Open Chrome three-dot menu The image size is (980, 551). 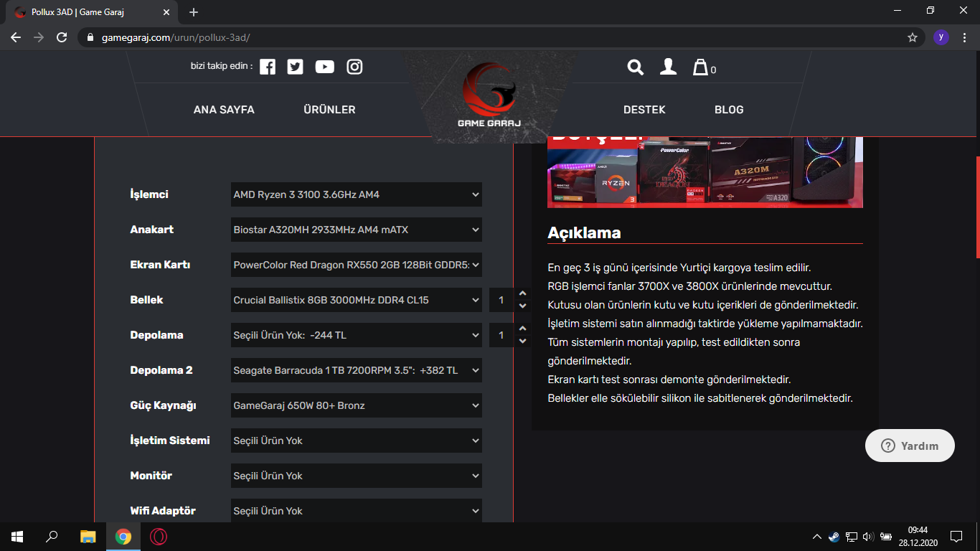pyautogui.click(x=964, y=37)
